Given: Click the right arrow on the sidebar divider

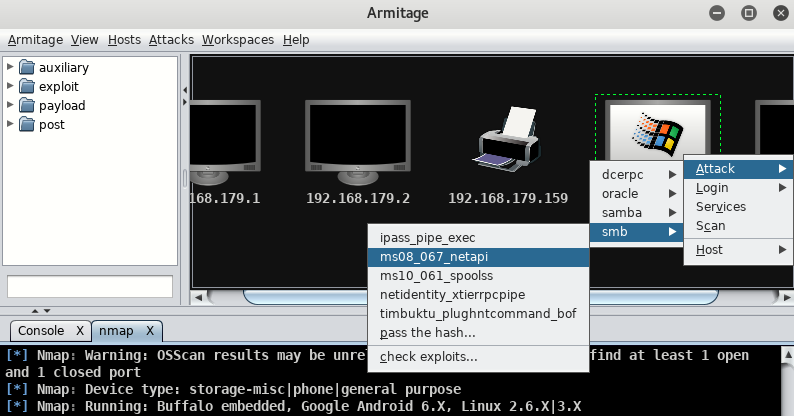Looking at the screenshot, I should (x=185, y=102).
